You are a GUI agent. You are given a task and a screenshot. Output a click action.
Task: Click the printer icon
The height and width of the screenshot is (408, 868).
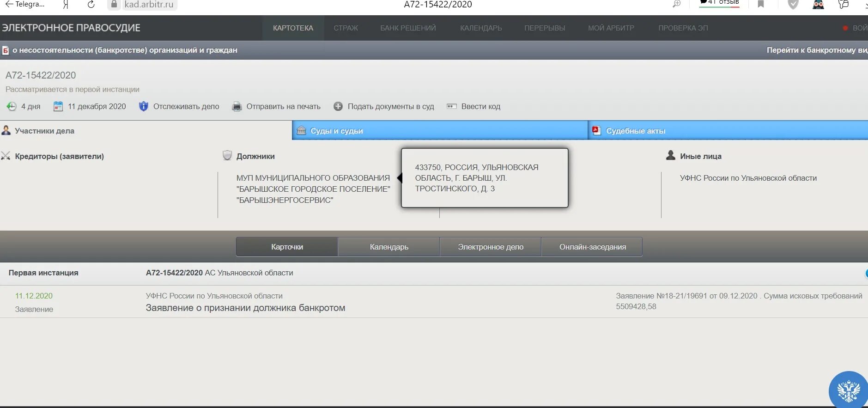(x=237, y=106)
